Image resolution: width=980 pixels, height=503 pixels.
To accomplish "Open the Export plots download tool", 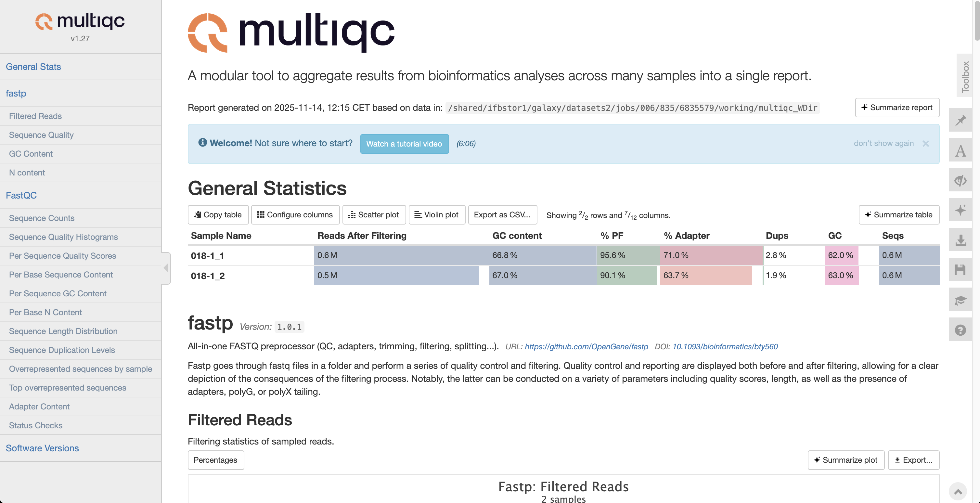I will click(x=961, y=240).
